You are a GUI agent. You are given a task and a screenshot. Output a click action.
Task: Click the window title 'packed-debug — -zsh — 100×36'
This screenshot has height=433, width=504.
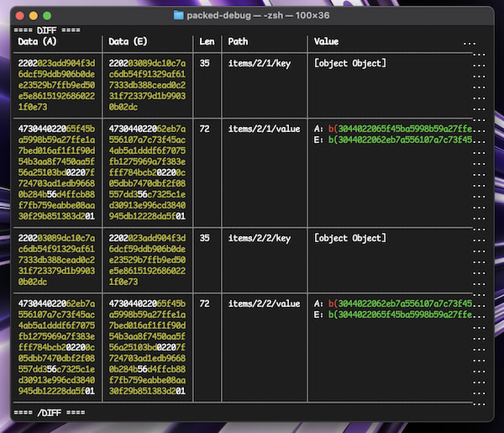pyautogui.click(x=258, y=15)
